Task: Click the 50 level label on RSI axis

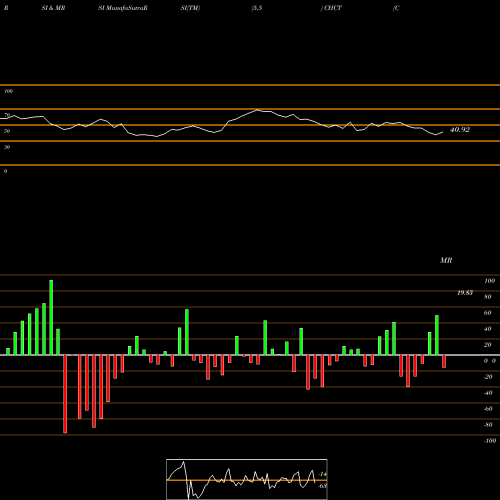Action: click(7, 131)
